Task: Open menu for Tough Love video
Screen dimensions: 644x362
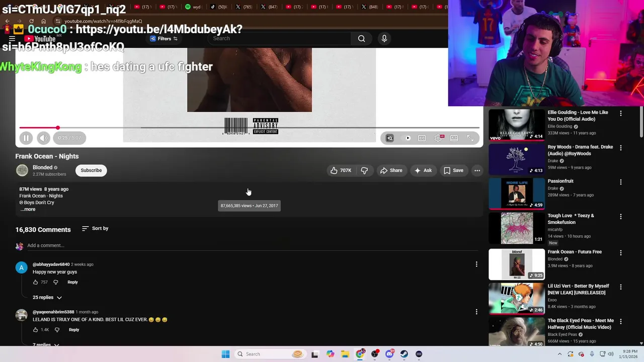Action: pyautogui.click(x=621, y=217)
